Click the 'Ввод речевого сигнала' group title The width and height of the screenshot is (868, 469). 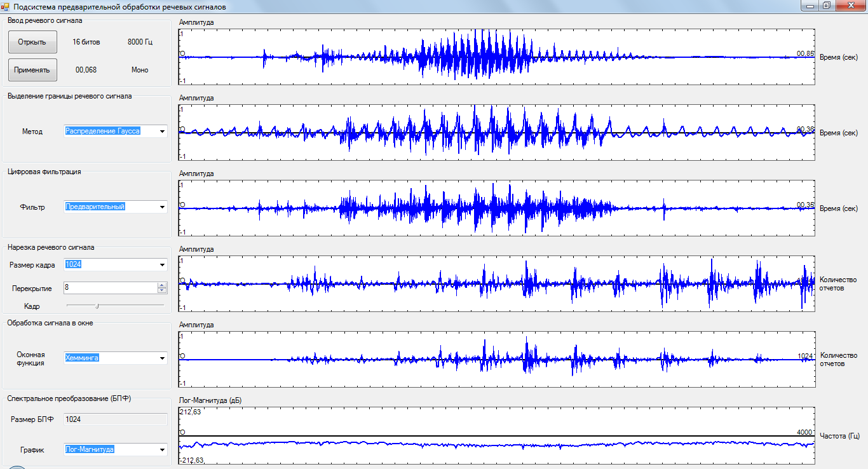[44, 20]
